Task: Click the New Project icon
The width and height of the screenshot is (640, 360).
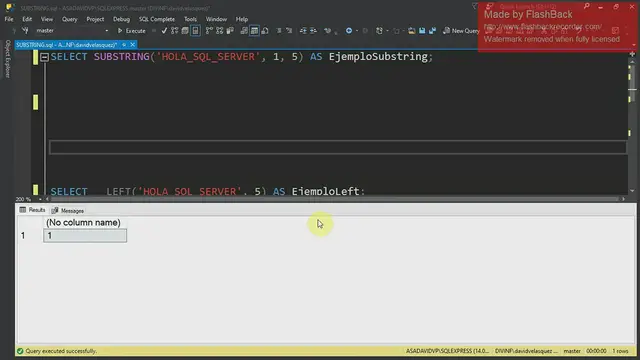Action: 379,31
